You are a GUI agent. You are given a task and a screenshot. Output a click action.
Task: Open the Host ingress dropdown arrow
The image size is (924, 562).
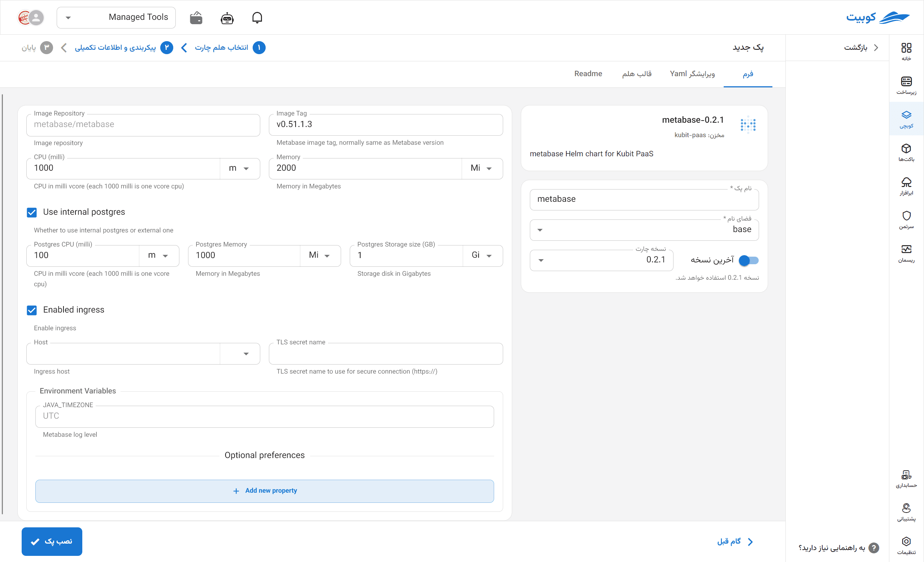pyautogui.click(x=246, y=353)
